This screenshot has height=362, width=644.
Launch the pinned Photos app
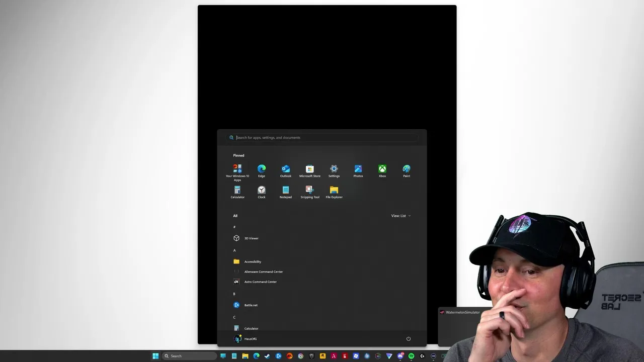click(358, 171)
